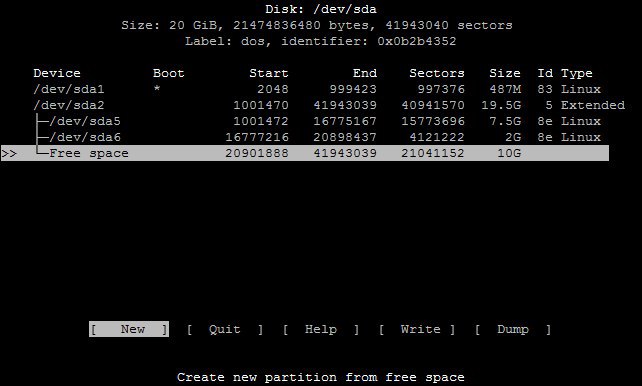Select the highlighted Free space row
The height and width of the screenshot is (386, 642).
[x=305, y=153]
